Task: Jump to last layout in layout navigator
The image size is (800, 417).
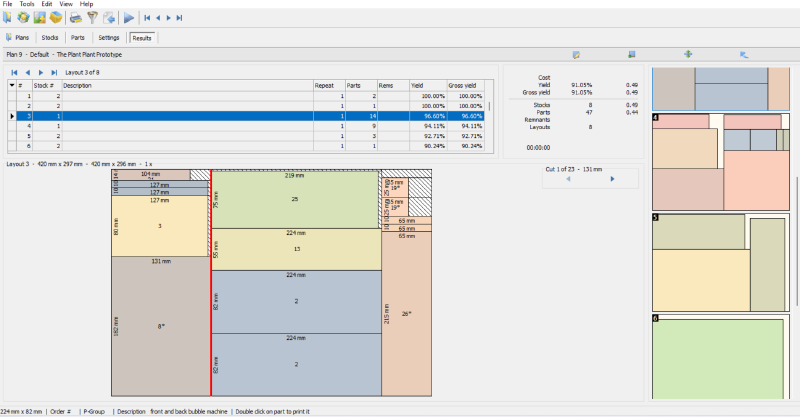Action: click(54, 73)
